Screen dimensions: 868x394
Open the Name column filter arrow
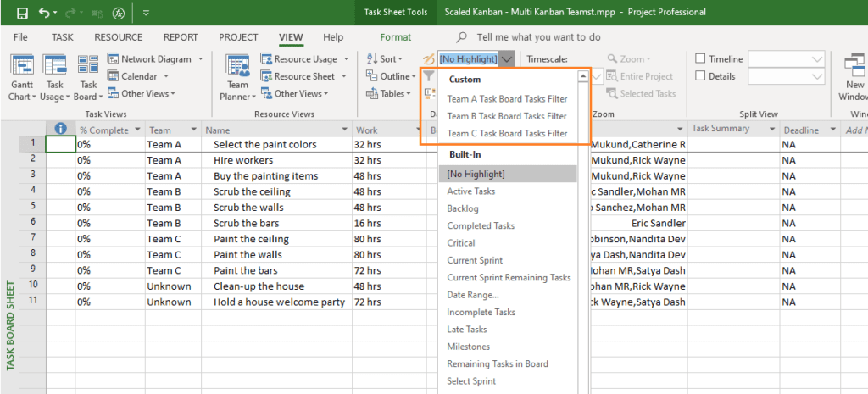tap(345, 130)
